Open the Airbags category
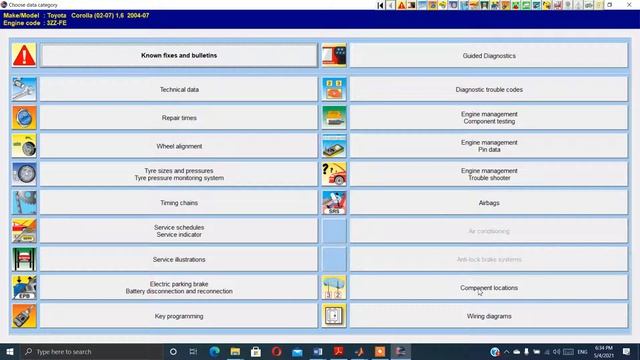Screen dimensions: 640x360 click(x=489, y=202)
